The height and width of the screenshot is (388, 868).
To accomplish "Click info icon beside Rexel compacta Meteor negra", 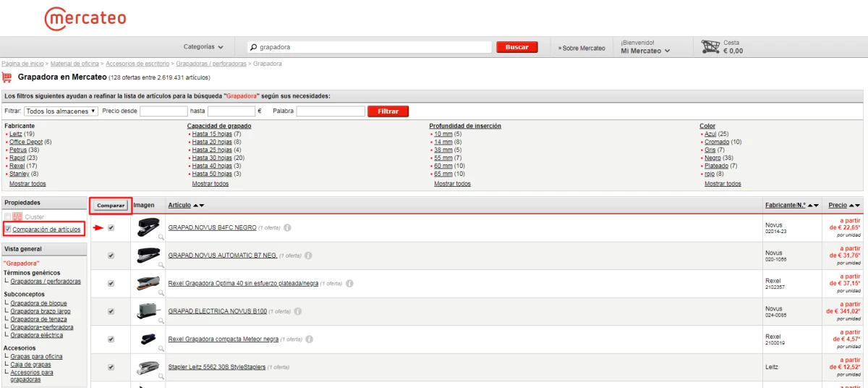I will (309, 339).
